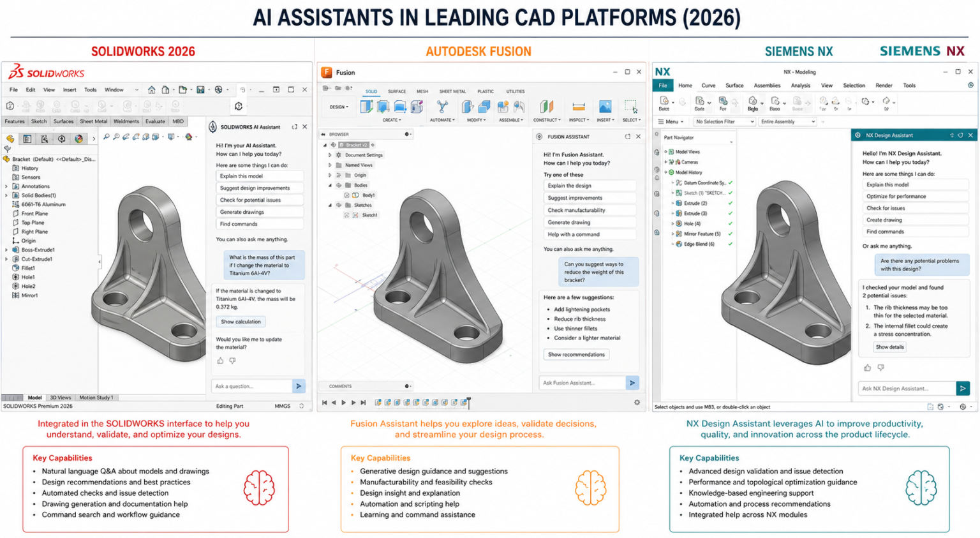Expand Boss-Extrude1 in SOLIDWORKS tree
The image size is (980, 538).
tap(6, 250)
